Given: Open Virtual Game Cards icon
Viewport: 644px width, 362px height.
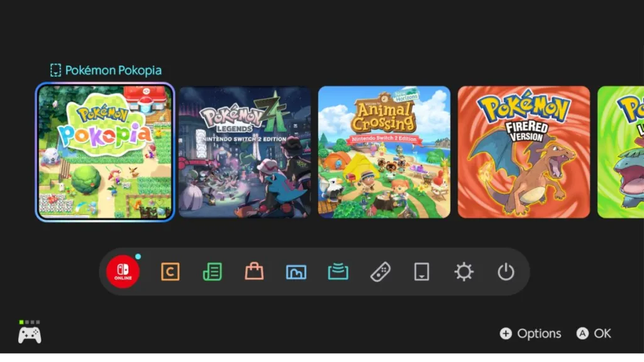Looking at the screenshot, I should pos(422,271).
